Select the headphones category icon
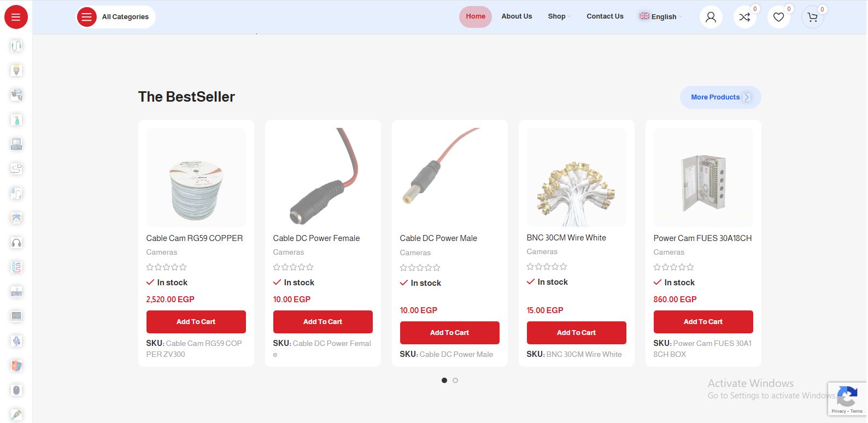The height and width of the screenshot is (423, 868). (x=16, y=243)
